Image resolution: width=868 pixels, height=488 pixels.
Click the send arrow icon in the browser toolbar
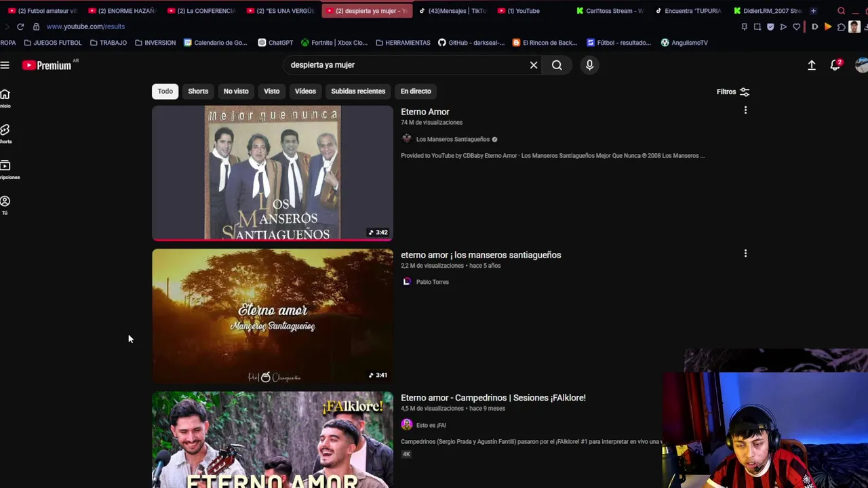(x=783, y=27)
